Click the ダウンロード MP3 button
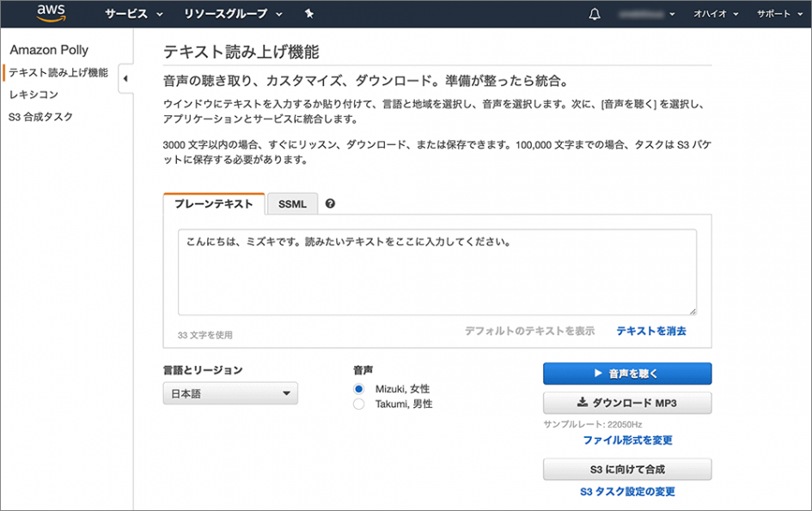The height and width of the screenshot is (511, 812). click(627, 403)
